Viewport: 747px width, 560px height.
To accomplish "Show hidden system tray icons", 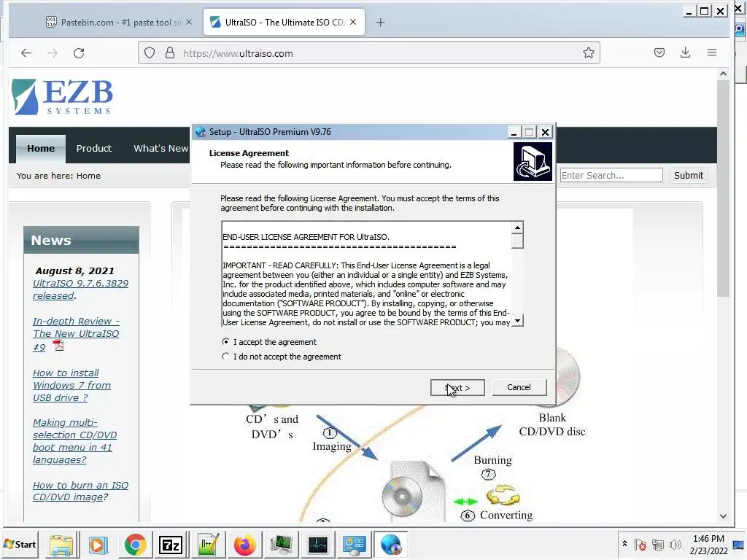I will [x=624, y=544].
